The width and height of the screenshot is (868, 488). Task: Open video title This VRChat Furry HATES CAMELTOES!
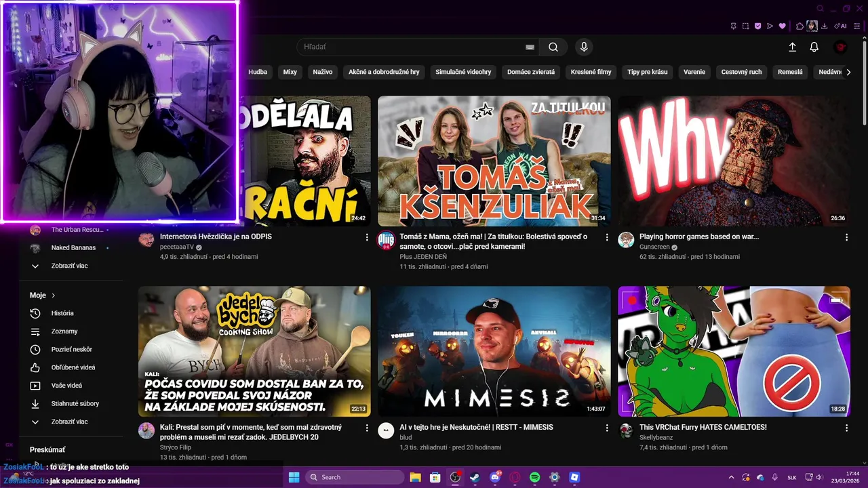pos(703,428)
